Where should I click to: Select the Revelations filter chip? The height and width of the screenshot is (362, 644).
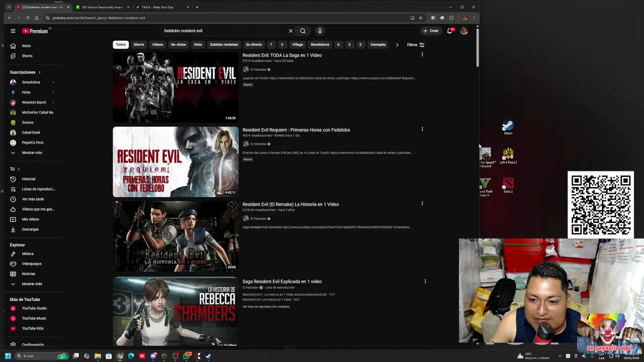(320, 45)
